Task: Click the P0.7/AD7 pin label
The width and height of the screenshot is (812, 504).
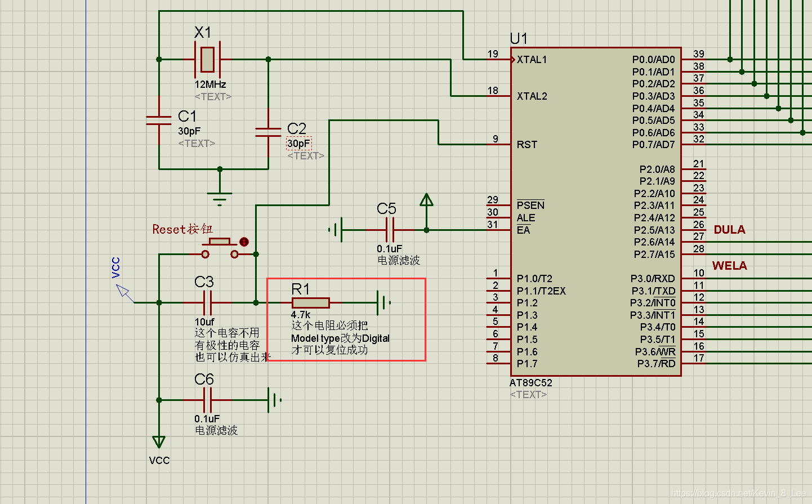Action: click(x=653, y=145)
